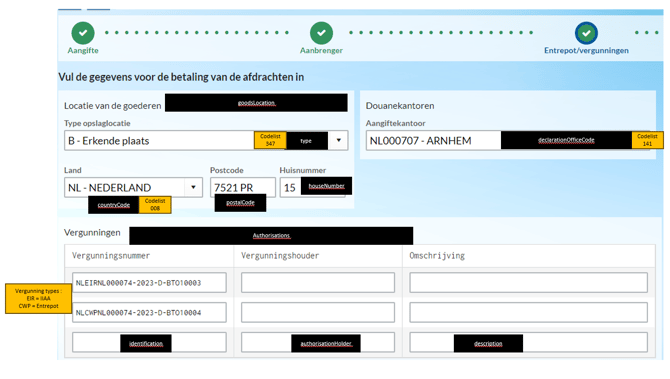Expand the Land dropdown arrow

click(x=193, y=187)
